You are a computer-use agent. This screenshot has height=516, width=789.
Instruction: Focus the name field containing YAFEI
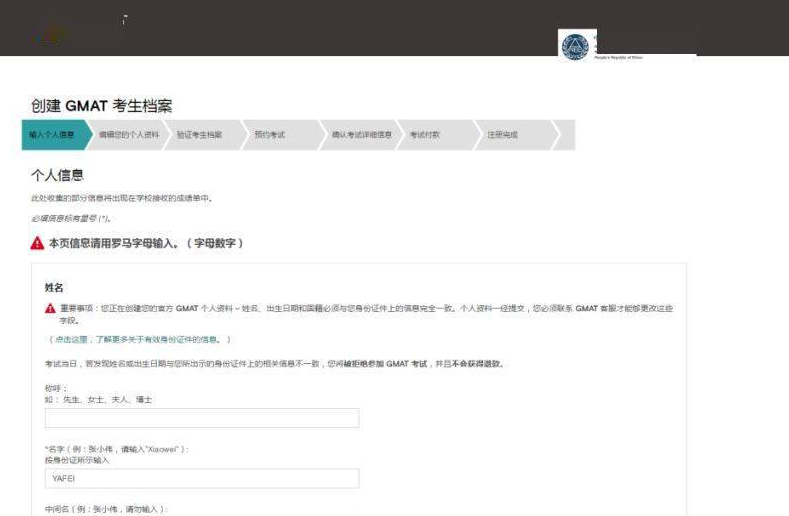202,478
